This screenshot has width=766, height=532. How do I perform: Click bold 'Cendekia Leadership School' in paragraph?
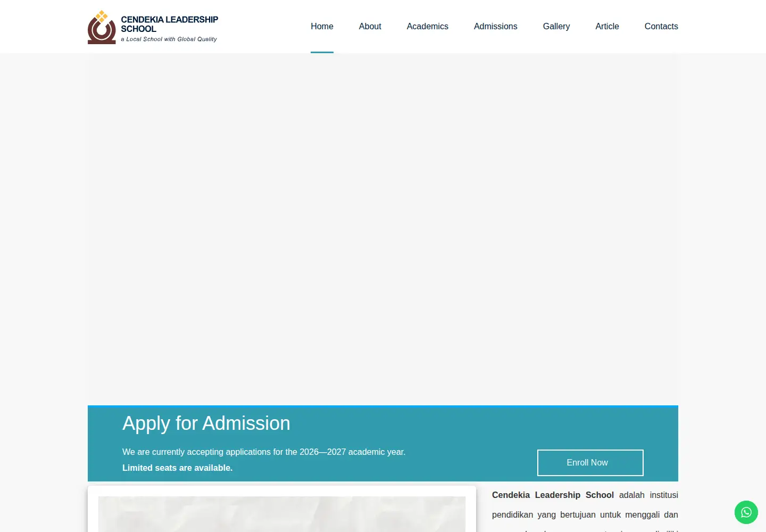[x=553, y=495]
